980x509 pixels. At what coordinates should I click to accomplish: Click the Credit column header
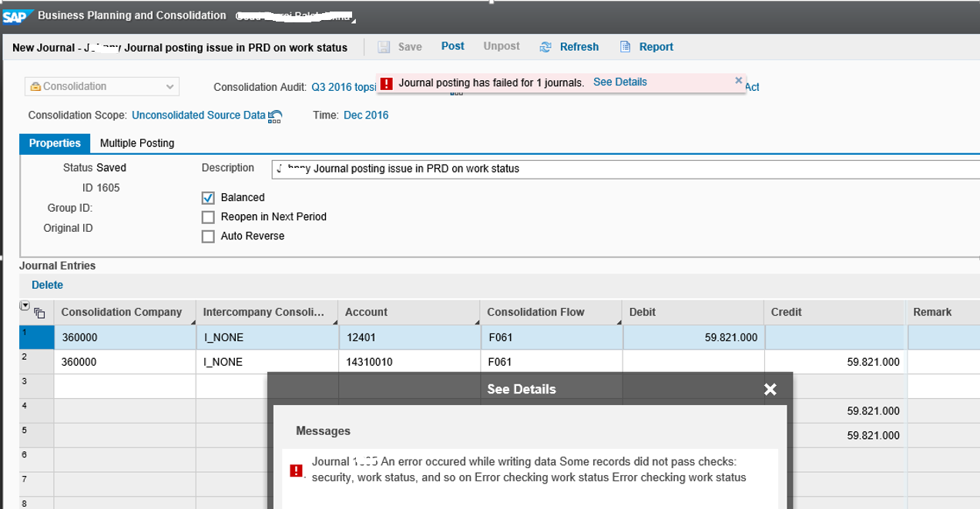(835, 312)
